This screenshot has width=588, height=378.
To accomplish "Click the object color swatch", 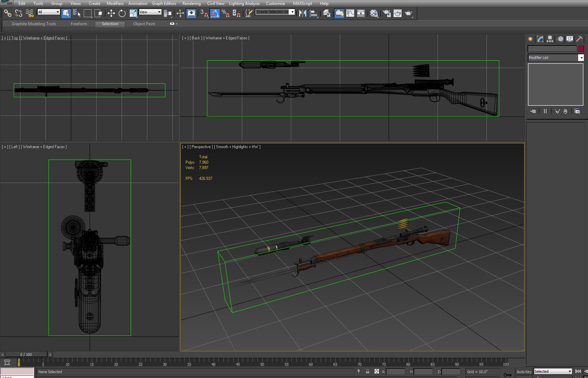I will coord(581,49).
